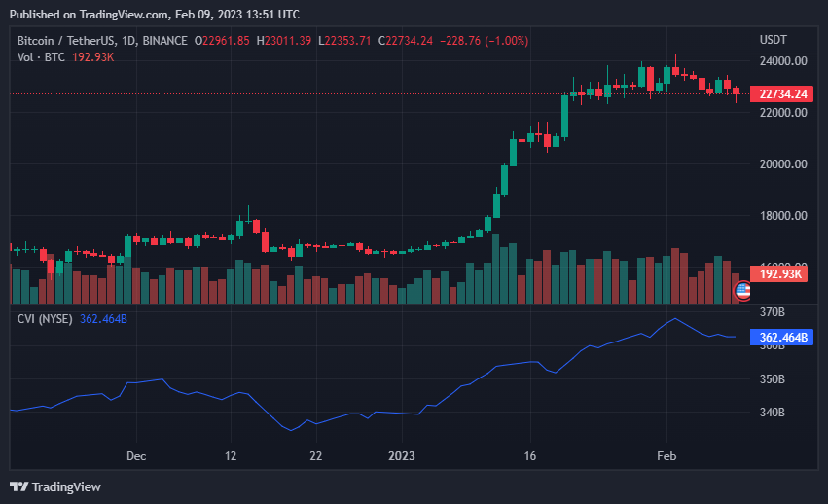Click the CVI legend value 362.464B
The width and height of the screenshot is (828, 504).
103,319
